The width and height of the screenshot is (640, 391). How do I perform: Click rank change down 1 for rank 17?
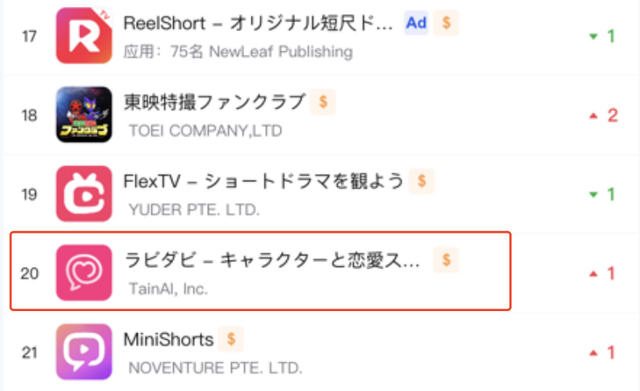click(602, 36)
